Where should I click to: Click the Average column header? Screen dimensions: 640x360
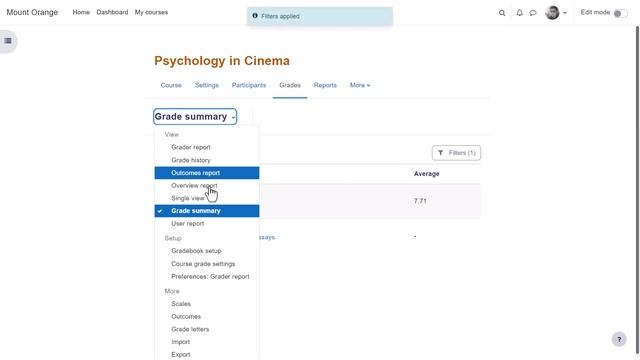(427, 174)
